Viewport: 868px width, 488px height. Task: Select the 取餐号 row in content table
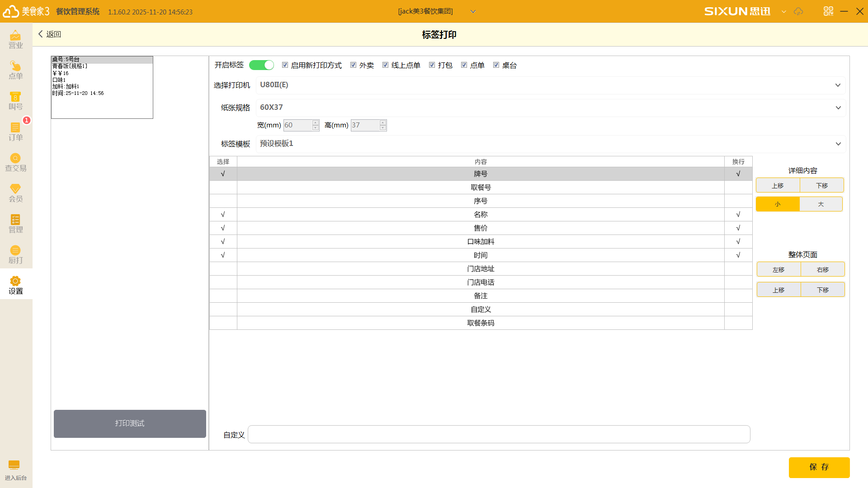click(480, 188)
